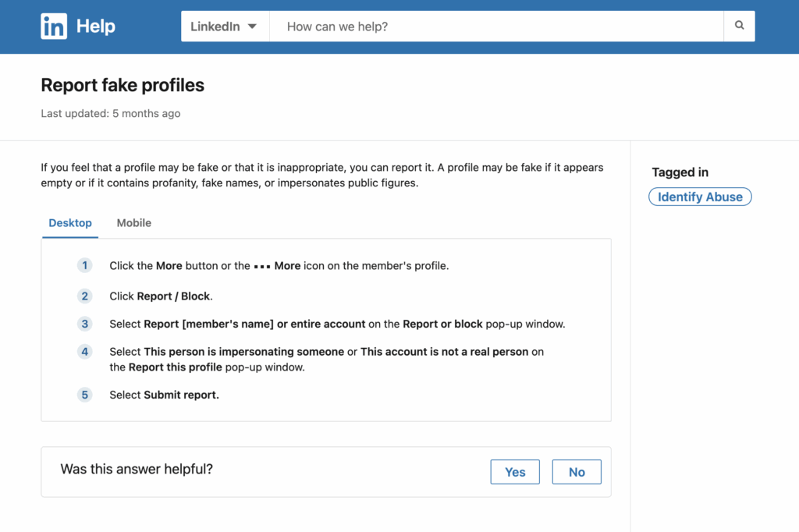
Task: Click step number 5 badge
Action: (x=84, y=395)
